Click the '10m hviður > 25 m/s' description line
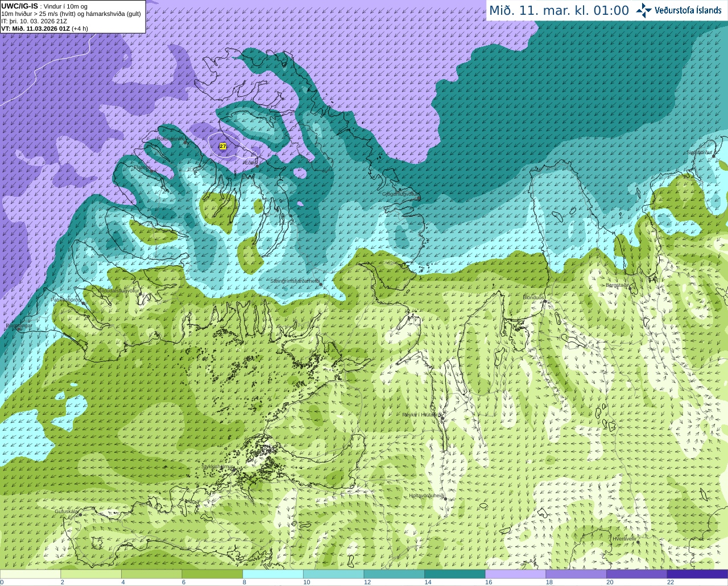 coord(71,14)
